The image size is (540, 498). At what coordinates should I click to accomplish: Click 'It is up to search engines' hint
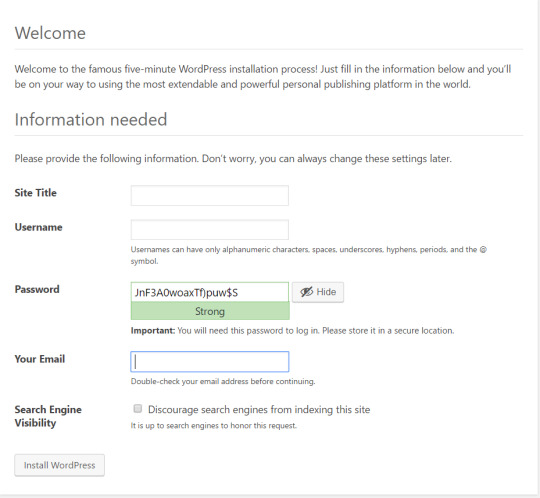click(214, 426)
